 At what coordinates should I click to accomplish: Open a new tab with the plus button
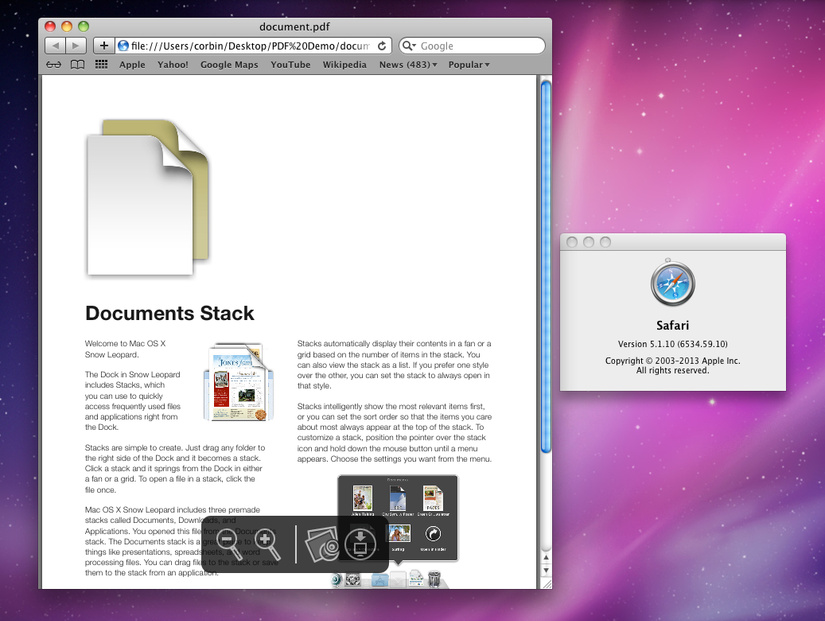pos(104,45)
